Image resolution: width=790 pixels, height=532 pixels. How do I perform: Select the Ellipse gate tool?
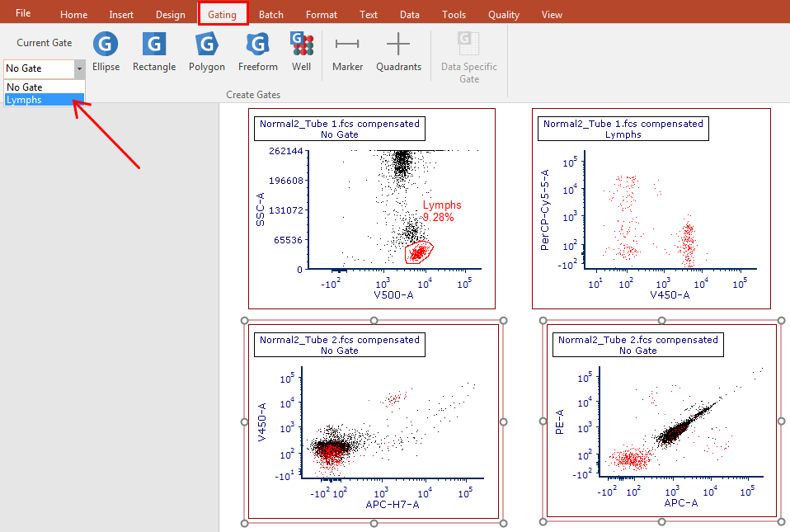coord(106,51)
